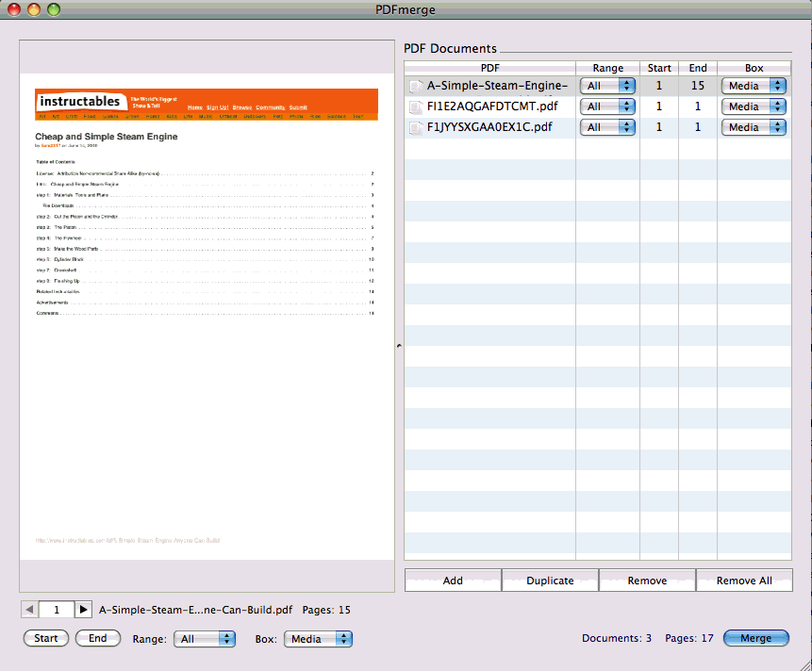
Task: Click the A-Simple-Steam-E...ne-Can-Build.pdf label
Action: (196, 610)
